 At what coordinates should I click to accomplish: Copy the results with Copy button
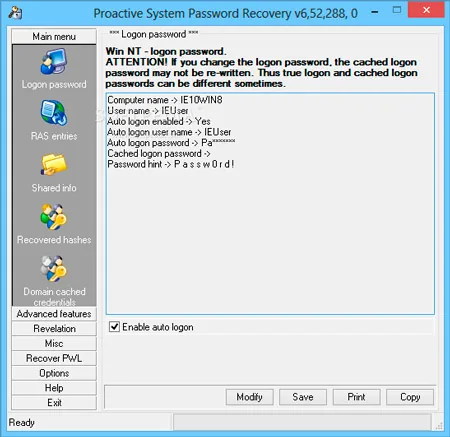click(410, 397)
